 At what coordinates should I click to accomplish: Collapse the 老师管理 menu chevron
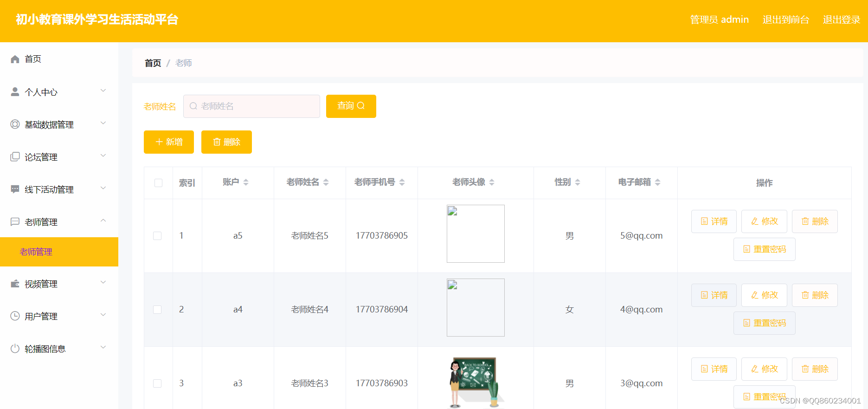[103, 221]
